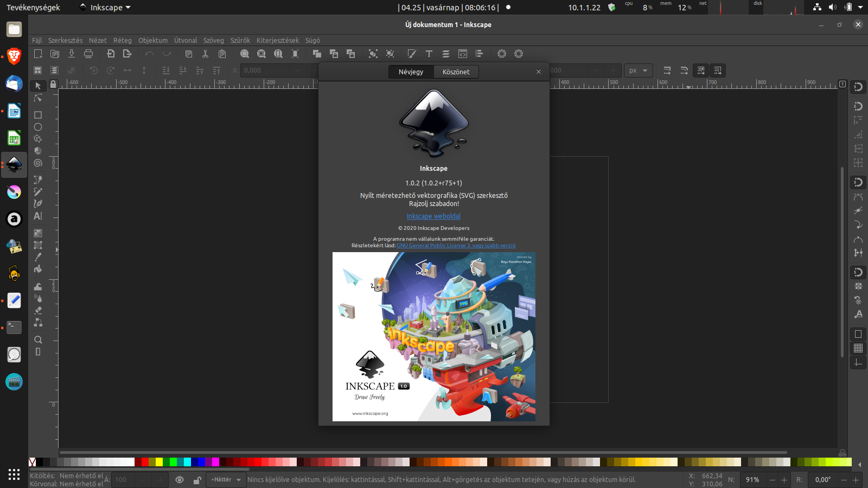Image resolution: width=868 pixels, height=488 pixels.
Task: Toggle move gradients with objects option
Action: point(701,70)
